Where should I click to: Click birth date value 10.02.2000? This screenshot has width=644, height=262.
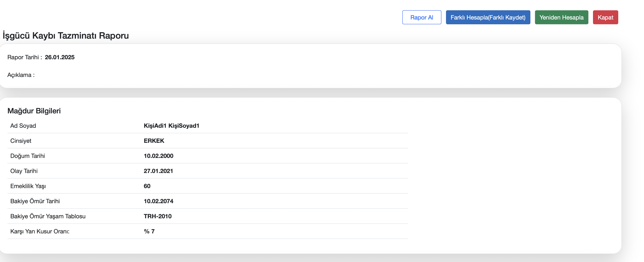(x=158, y=156)
